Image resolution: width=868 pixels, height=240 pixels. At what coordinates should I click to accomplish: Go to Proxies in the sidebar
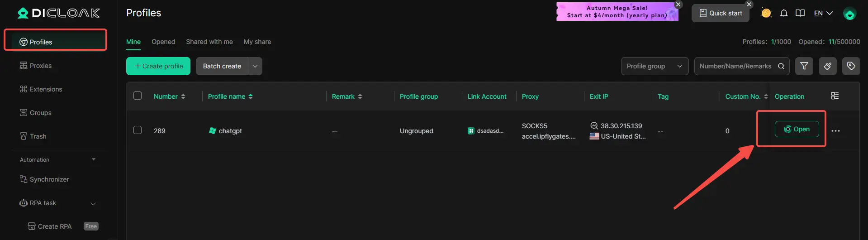point(40,66)
